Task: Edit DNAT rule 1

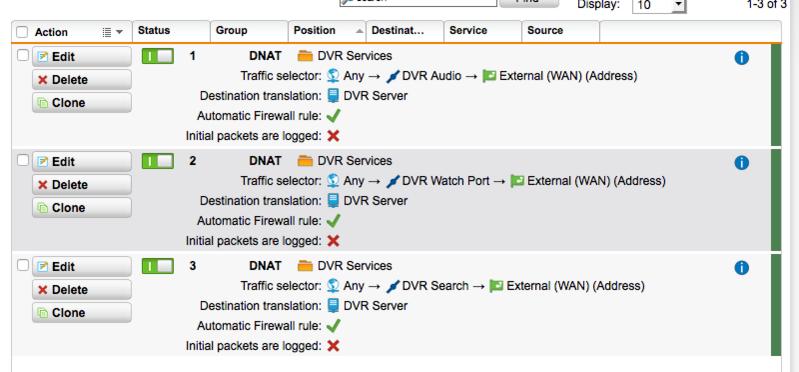Action: [x=82, y=57]
